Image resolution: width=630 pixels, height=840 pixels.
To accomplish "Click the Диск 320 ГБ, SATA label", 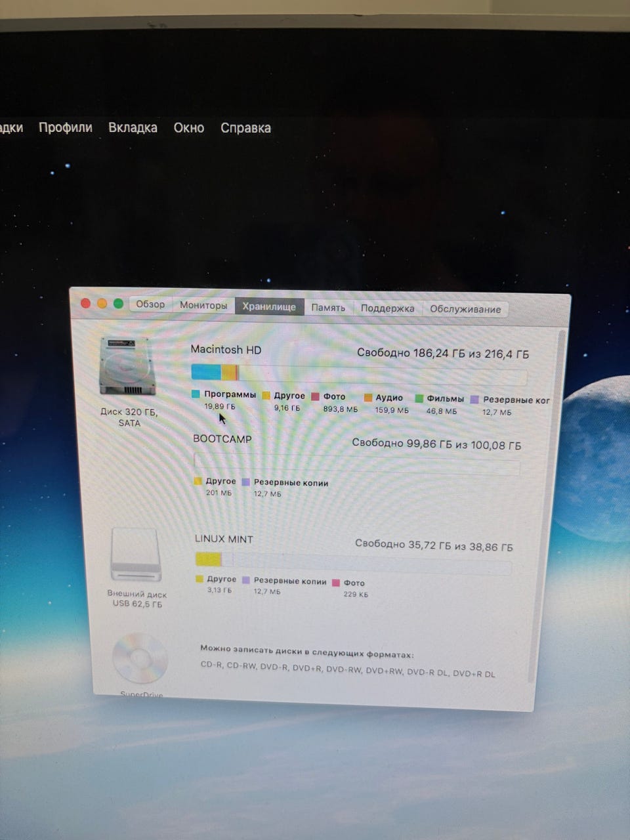I will (x=129, y=417).
